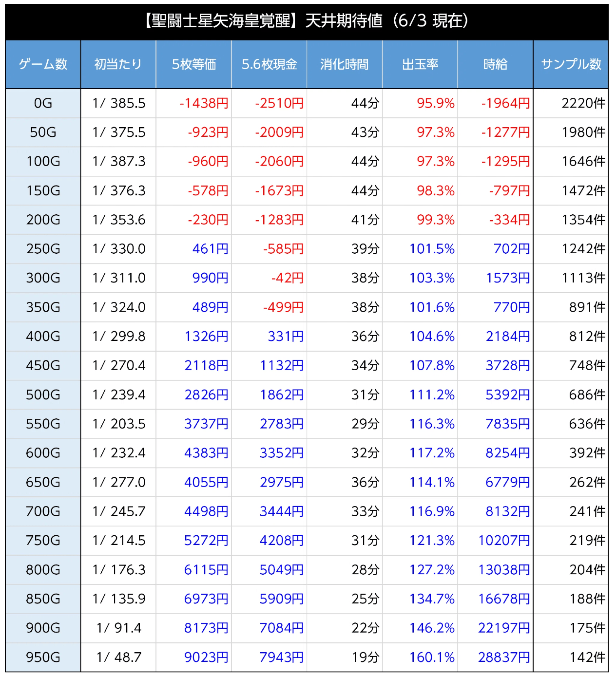The image size is (616, 676).
Task: Select the 500G row label
Action: 43,395
